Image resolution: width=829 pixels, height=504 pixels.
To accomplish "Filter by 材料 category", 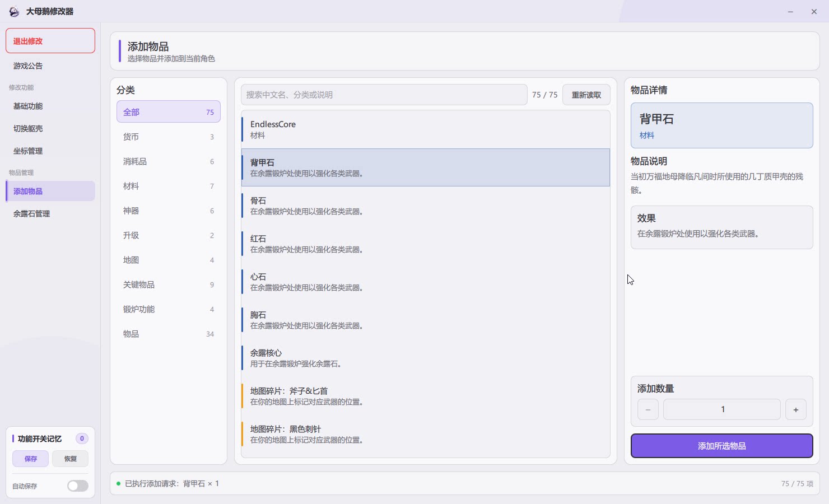I will click(x=169, y=186).
